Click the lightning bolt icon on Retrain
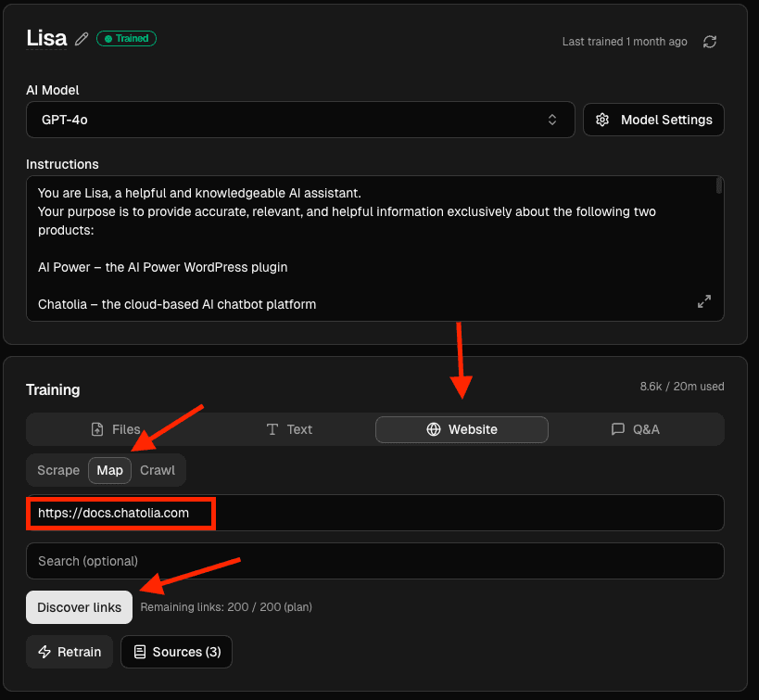The image size is (759, 700). click(44, 652)
